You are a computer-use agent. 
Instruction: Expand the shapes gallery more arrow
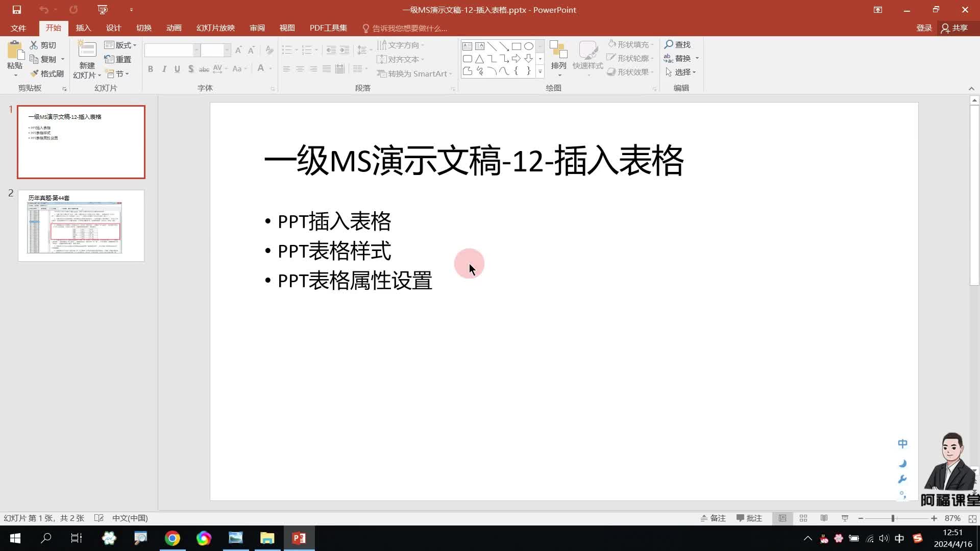click(x=540, y=72)
